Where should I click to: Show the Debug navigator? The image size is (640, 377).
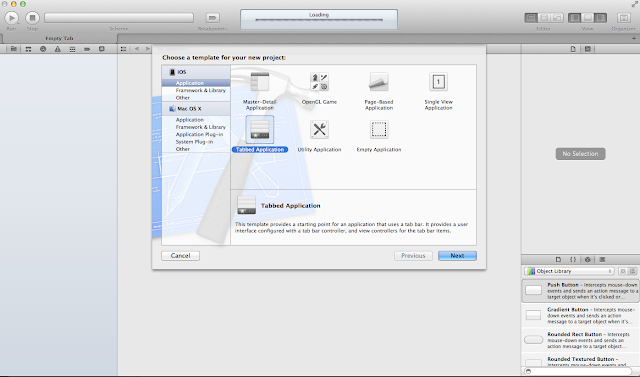tap(72, 49)
